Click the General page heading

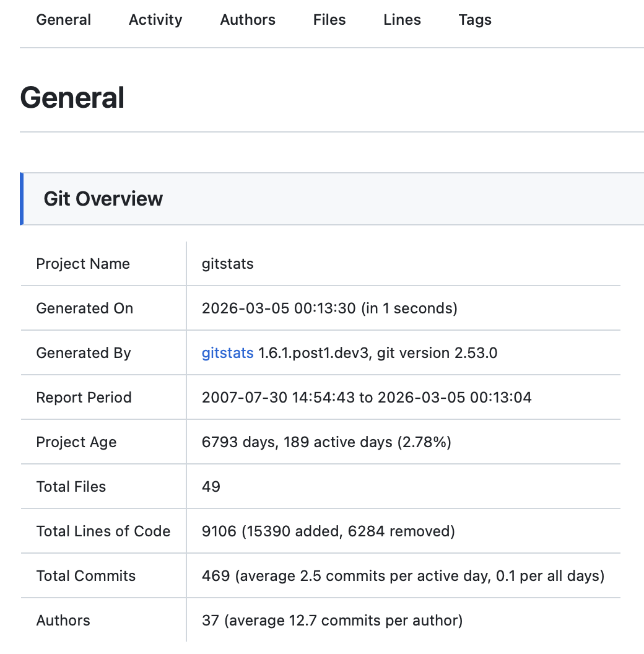[72, 98]
